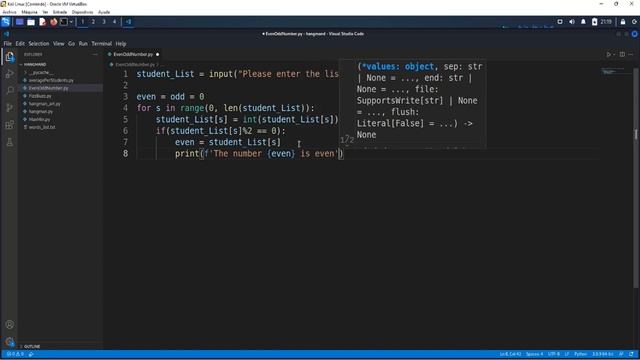Open hangman_art.py in Explorer
This screenshot has height=360, width=640.
coord(44,104)
